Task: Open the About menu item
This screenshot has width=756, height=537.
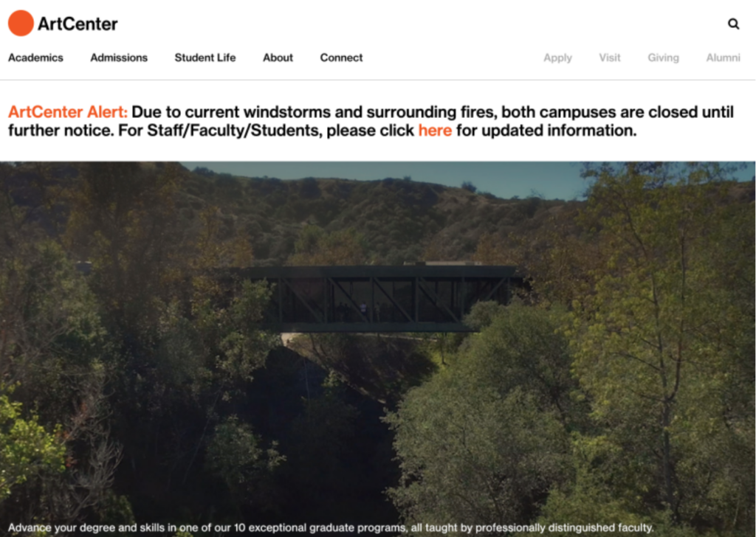Action: click(x=278, y=58)
